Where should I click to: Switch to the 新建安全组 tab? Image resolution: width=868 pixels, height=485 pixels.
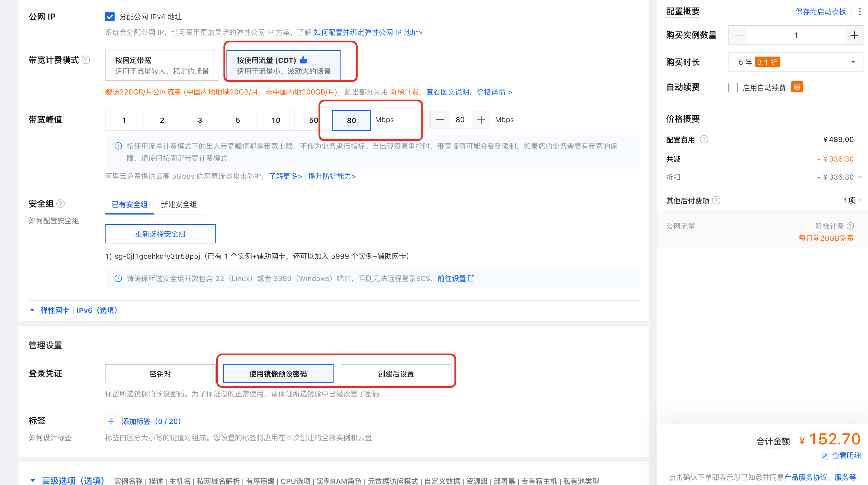tap(179, 204)
